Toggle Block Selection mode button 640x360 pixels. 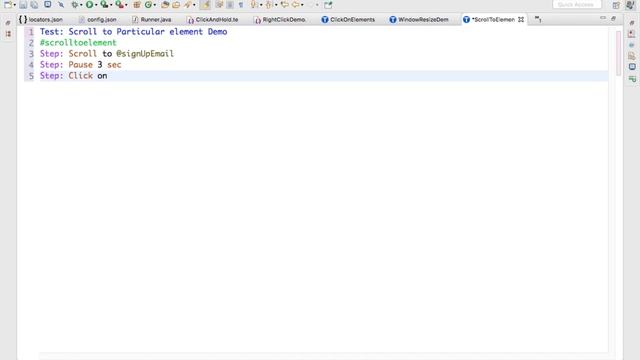[x=230, y=4]
